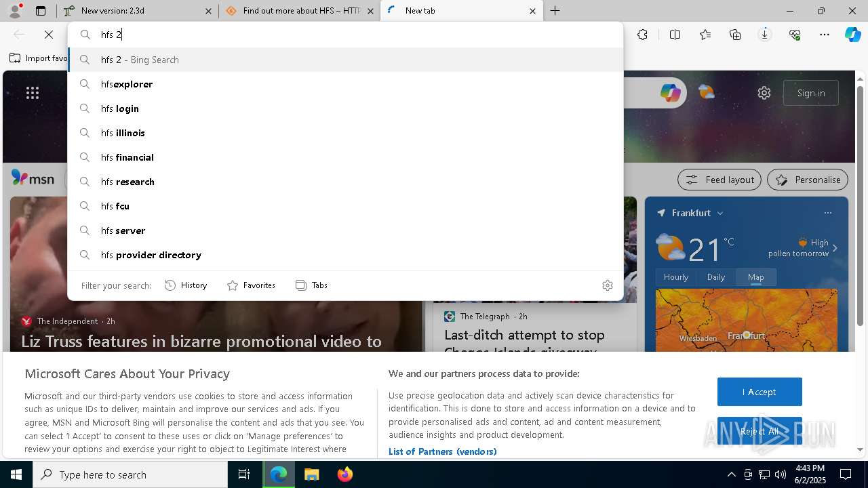Open the Windows Start menu

(16, 474)
